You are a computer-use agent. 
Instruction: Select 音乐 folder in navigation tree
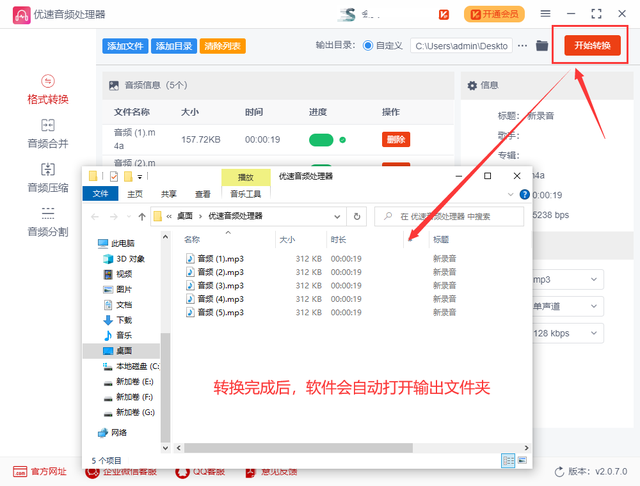(118, 335)
